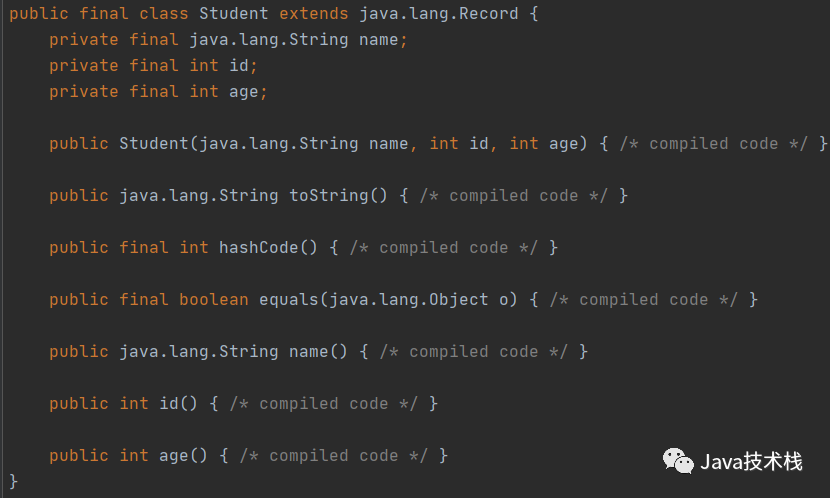Click the Student constructor name
Viewport: 830px width, 498px height.
[154, 144]
